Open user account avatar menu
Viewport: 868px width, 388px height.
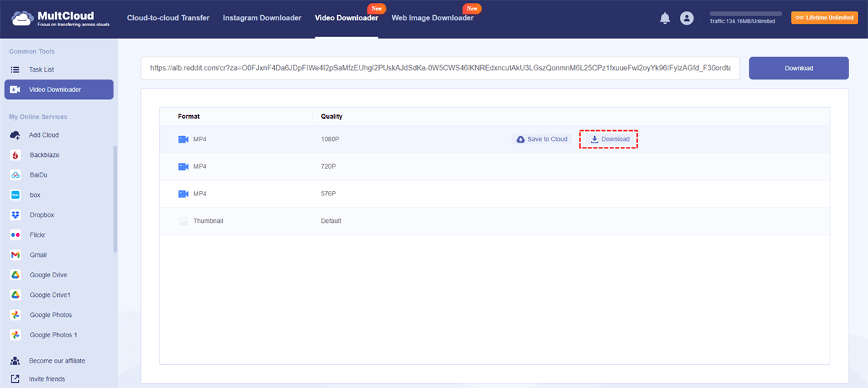click(x=686, y=18)
